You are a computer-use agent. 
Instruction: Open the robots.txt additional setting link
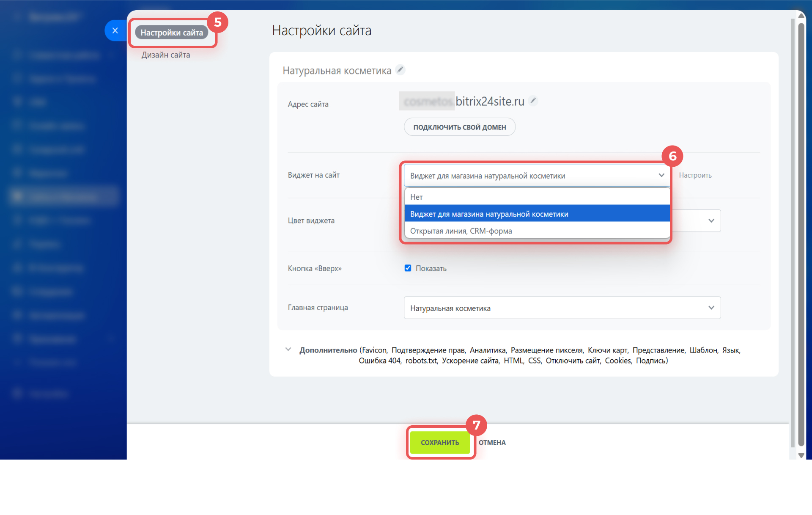pos(421,361)
